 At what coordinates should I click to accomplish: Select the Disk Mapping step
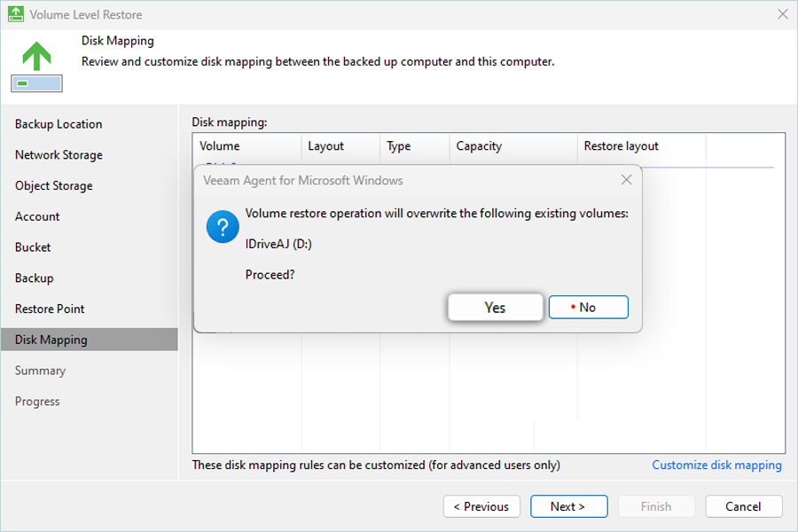pyautogui.click(x=90, y=340)
